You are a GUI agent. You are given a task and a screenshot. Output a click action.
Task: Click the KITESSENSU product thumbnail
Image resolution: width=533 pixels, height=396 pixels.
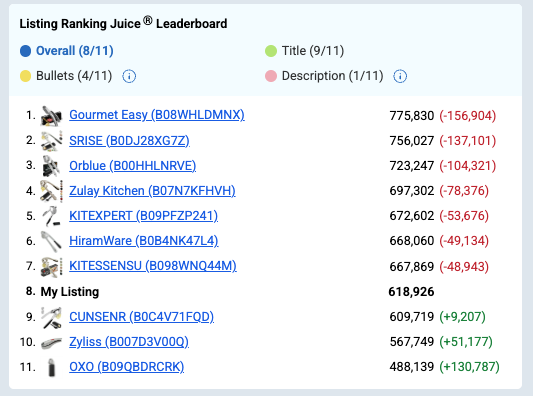coord(51,267)
